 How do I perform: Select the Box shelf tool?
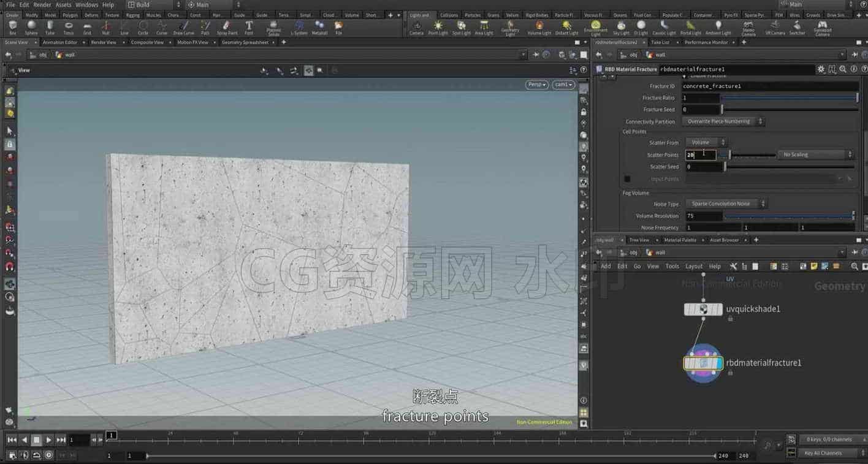pyautogui.click(x=13, y=27)
